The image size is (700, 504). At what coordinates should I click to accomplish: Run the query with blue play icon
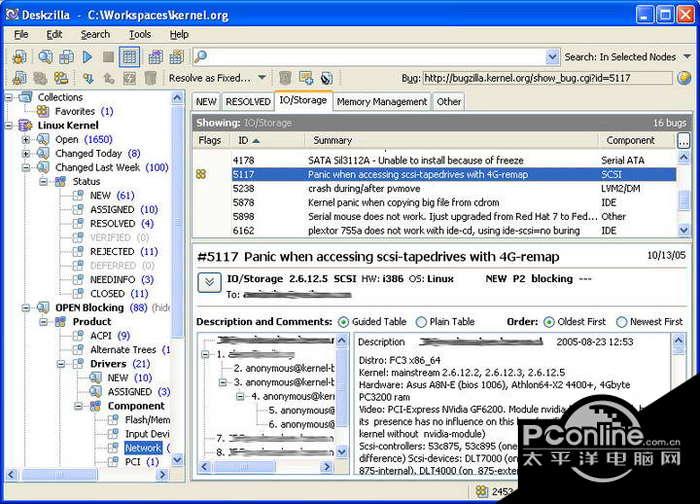88,57
